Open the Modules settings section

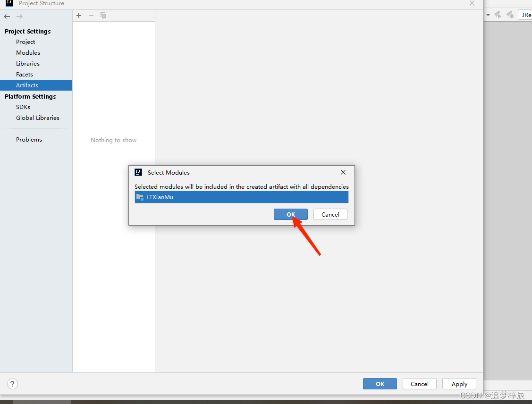click(x=28, y=52)
